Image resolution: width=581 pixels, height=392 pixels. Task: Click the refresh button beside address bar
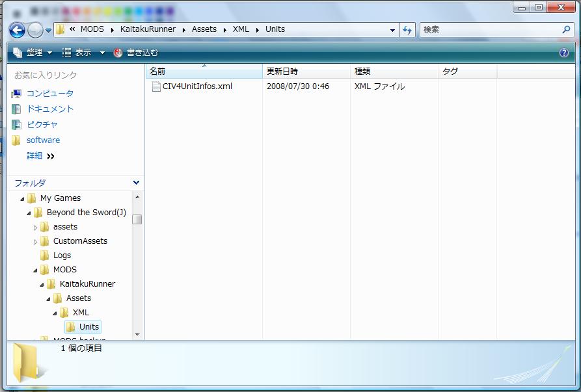pyautogui.click(x=408, y=30)
